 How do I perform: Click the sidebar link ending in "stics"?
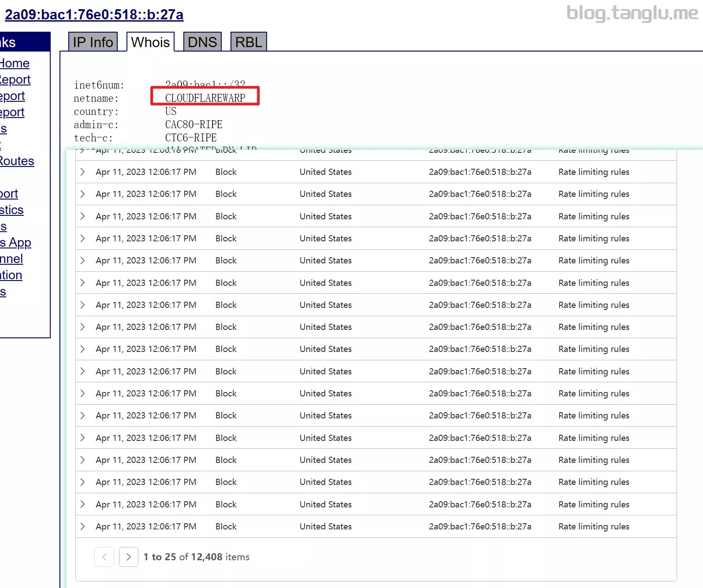(12, 210)
